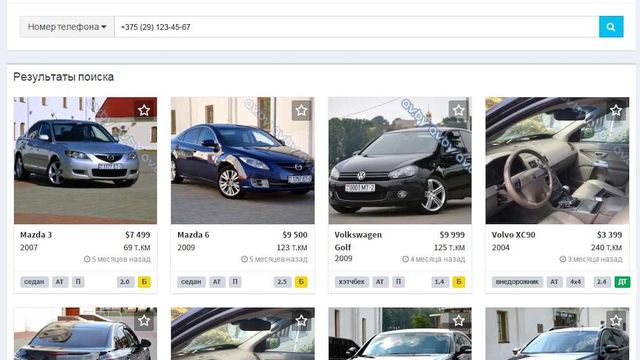
Task: Click the yellow Б fuel badge on Golf
Action: 459,282
